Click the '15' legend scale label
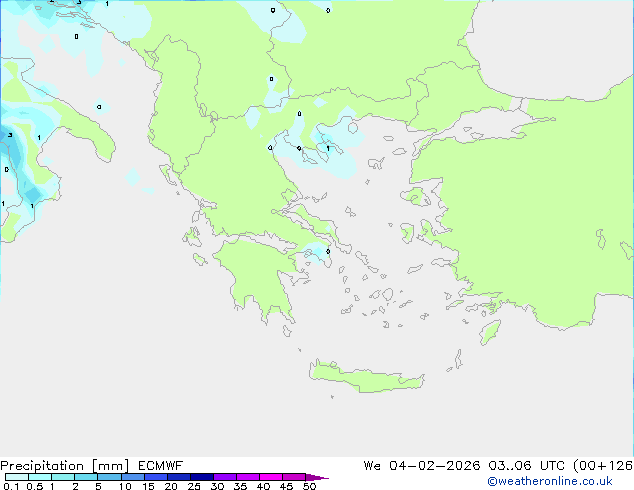 tap(148, 486)
